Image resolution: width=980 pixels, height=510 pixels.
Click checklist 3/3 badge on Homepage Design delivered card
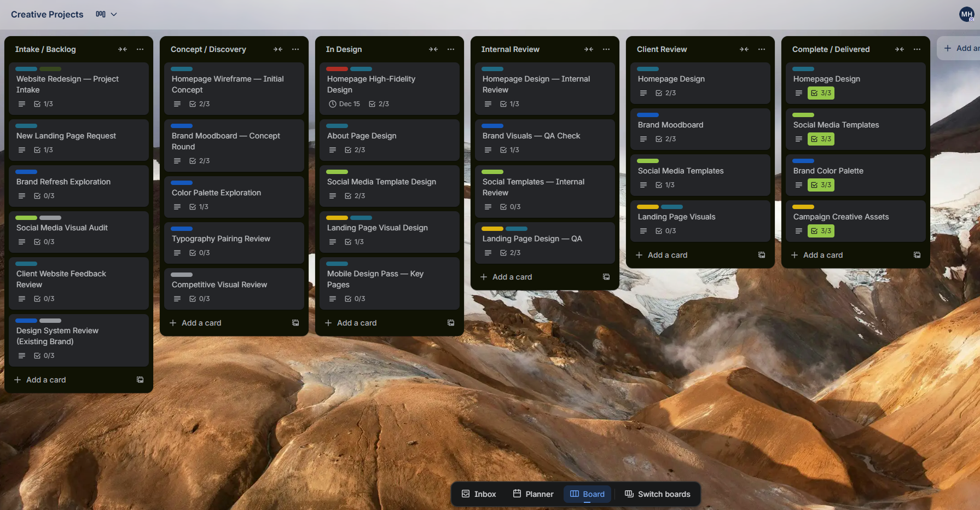point(821,93)
